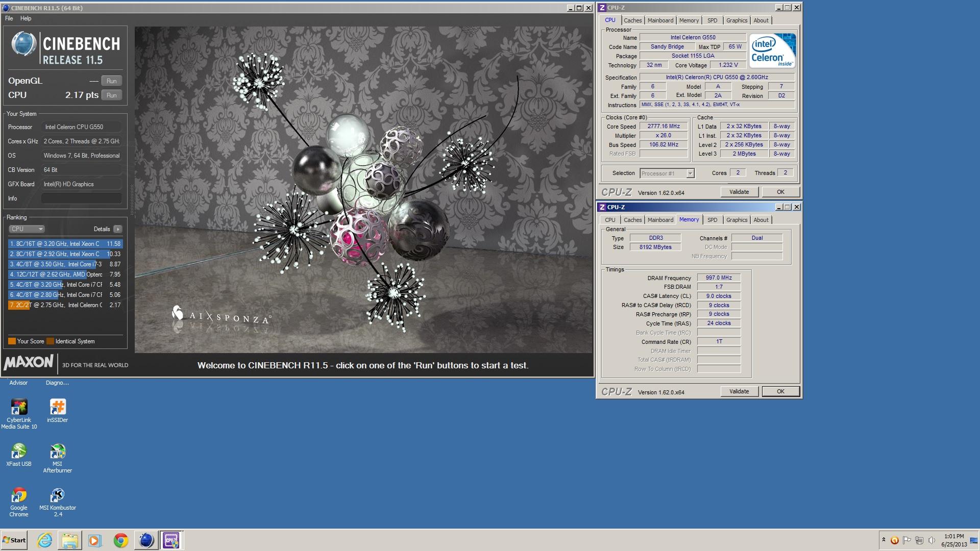Select ranking row 8C/16T @ 2.92 GHz Xeon
This screenshot has height=551, width=980.
coord(65,254)
